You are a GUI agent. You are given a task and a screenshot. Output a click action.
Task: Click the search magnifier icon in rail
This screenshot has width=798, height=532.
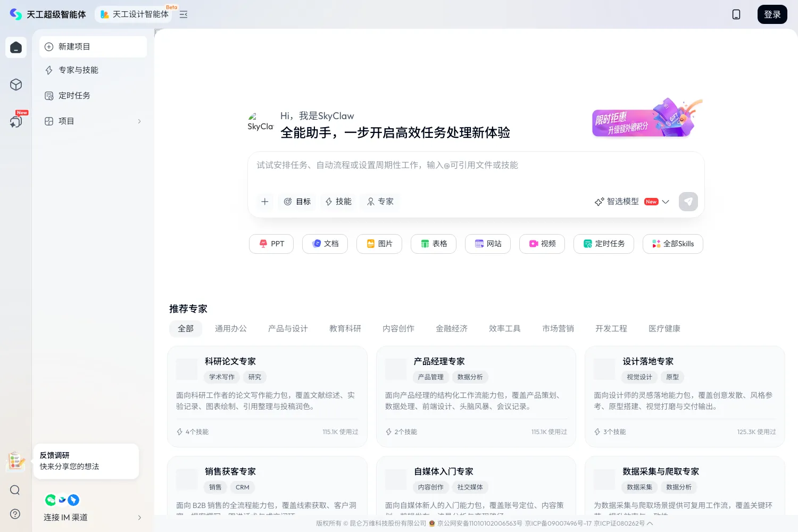[x=15, y=490]
